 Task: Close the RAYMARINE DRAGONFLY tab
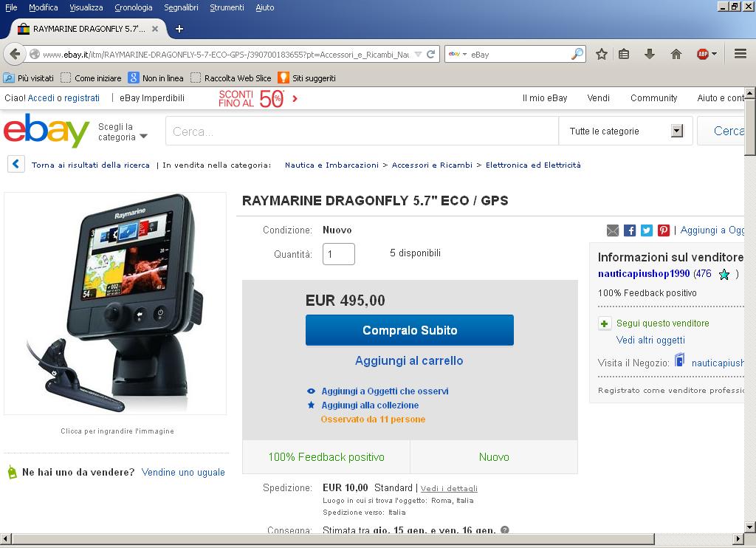click(155, 29)
